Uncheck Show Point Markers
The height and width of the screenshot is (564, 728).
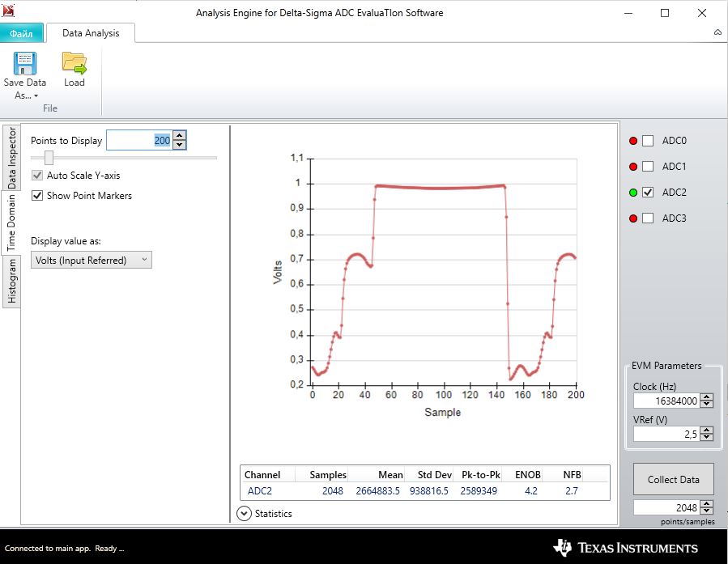(37, 196)
